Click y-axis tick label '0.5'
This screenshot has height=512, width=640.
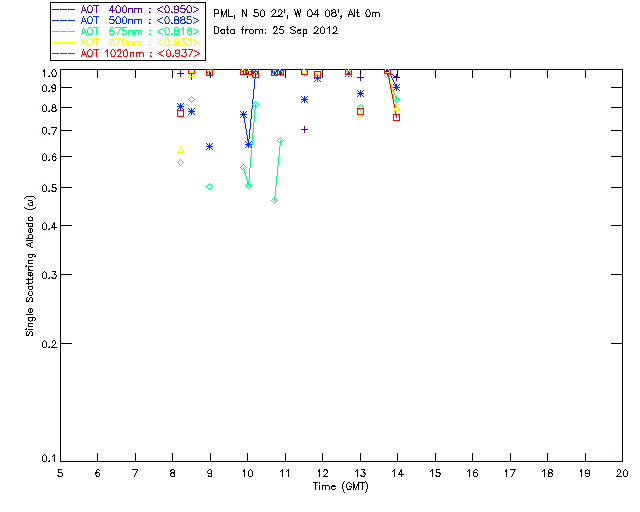click(x=49, y=188)
